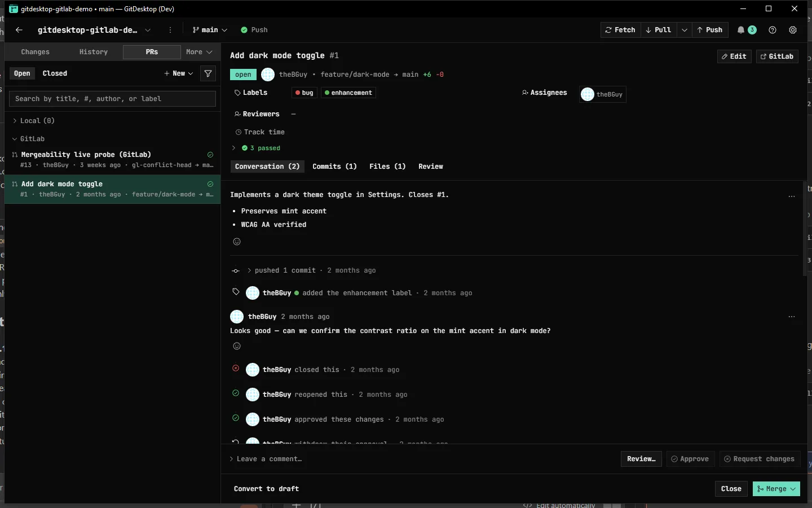Switch to the Changes tab
The width and height of the screenshot is (812, 508).
[36, 52]
